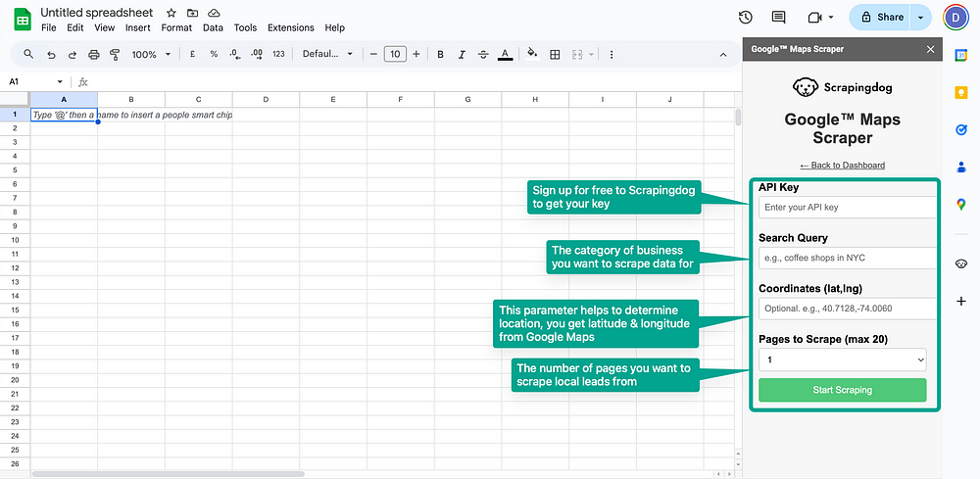Open Maps side panel icon
The image size is (980, 479).
click(x=961, y=204)
